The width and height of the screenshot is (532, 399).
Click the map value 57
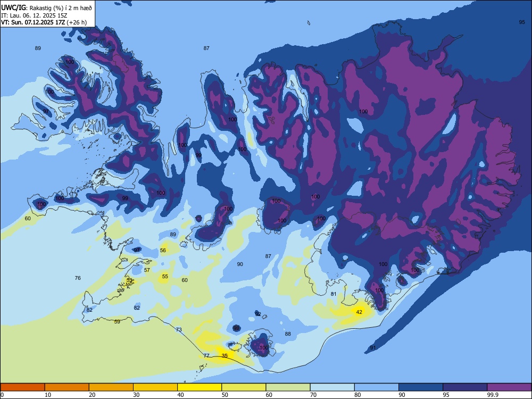click(x=147, y=270)
